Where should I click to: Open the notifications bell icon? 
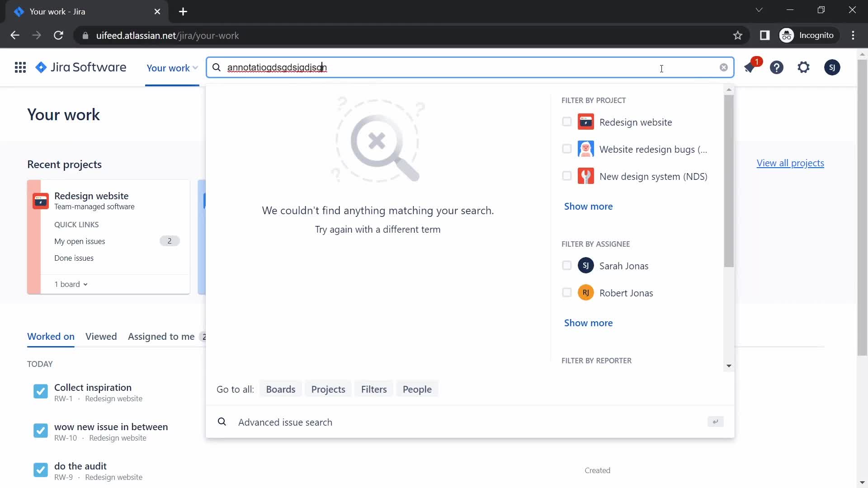750,67
